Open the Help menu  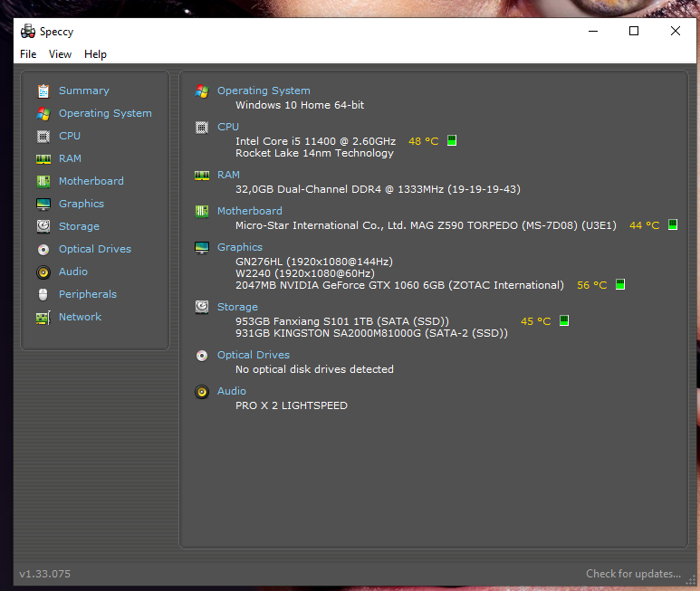pyautogui.click(x=95, y=54)
